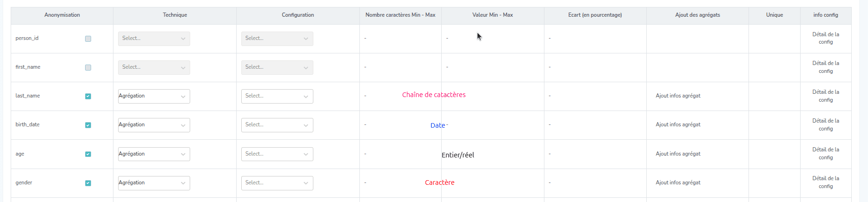View Détail de la config for birth_date
868x202 pixels.
point(826,125)
